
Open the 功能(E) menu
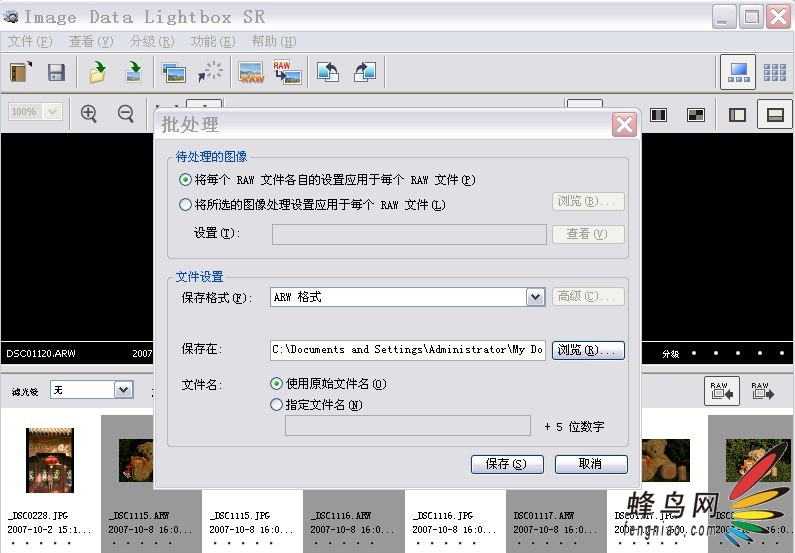tap(212, 42)
